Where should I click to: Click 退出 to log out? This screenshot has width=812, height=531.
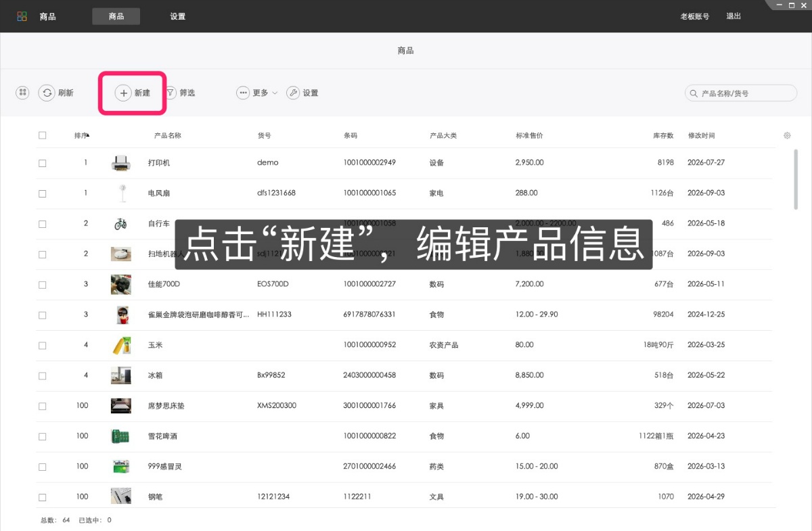pyautogui.click(x=734, y=16)
